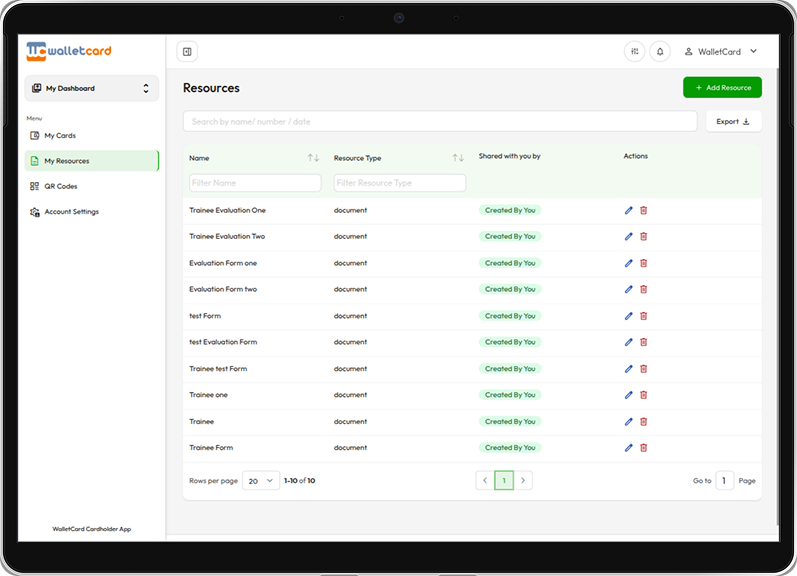Click Created By You badge for Trainee Form
797x576 pixels.
(510, 448)
